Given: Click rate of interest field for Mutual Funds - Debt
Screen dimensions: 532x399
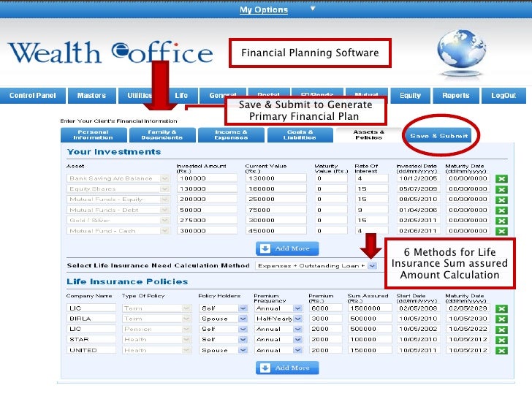Looking at the screenshot, I should 371,210.
